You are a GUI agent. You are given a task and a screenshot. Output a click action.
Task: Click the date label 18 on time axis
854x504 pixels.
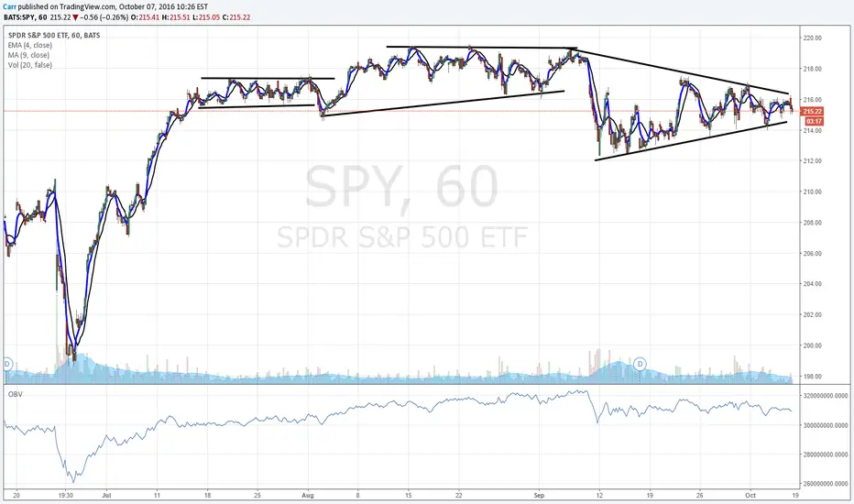pos(207,496)
